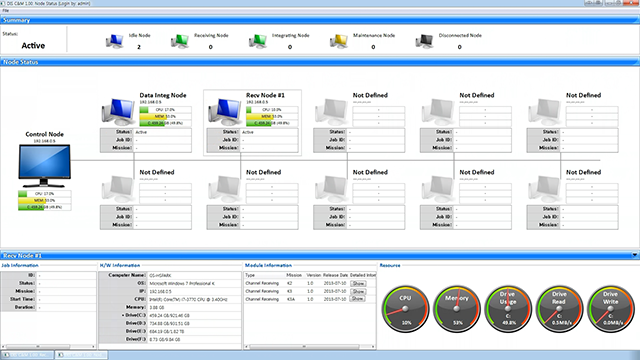This screenshot has width=640, height=360.
Task: Select the Recv Node #1 computer icon
Action: point(224,111)
